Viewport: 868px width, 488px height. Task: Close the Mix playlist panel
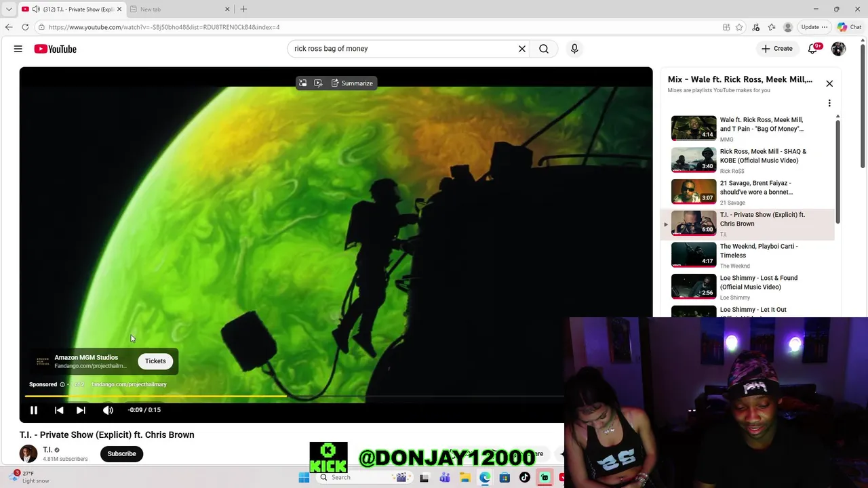[x=829, y=83]
